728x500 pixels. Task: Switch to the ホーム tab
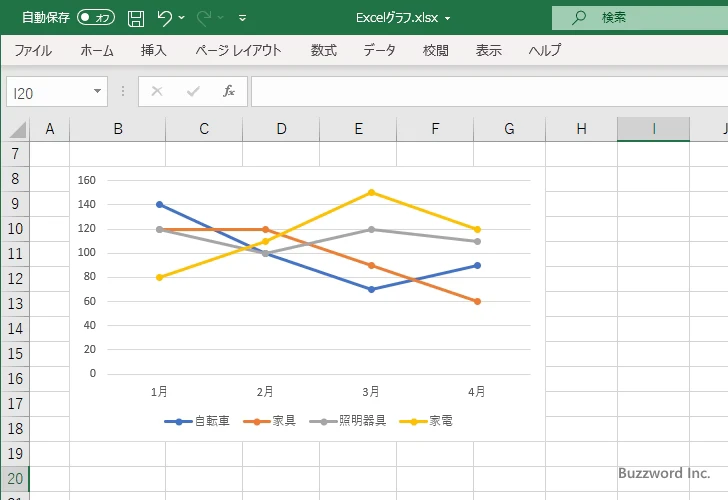[x=97, y=50]
